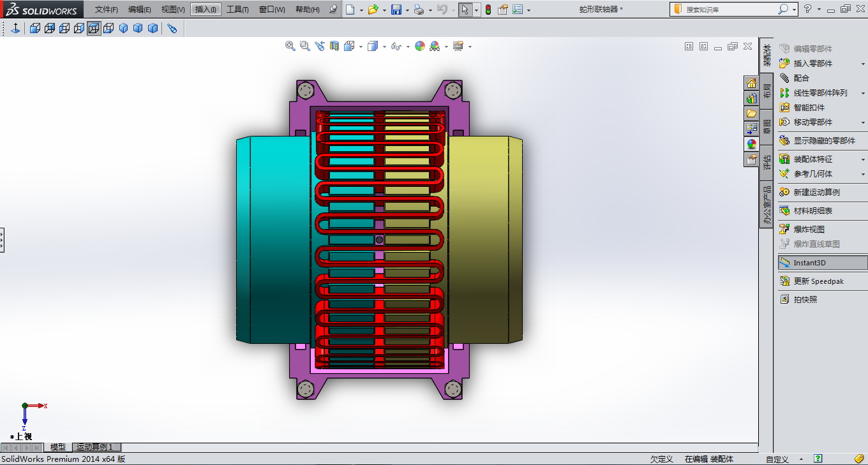The width and height of the screenshot is (868, 465).
Task: Expand 移动零部件 dropdown arrow
Action: [x=863, y=122]
